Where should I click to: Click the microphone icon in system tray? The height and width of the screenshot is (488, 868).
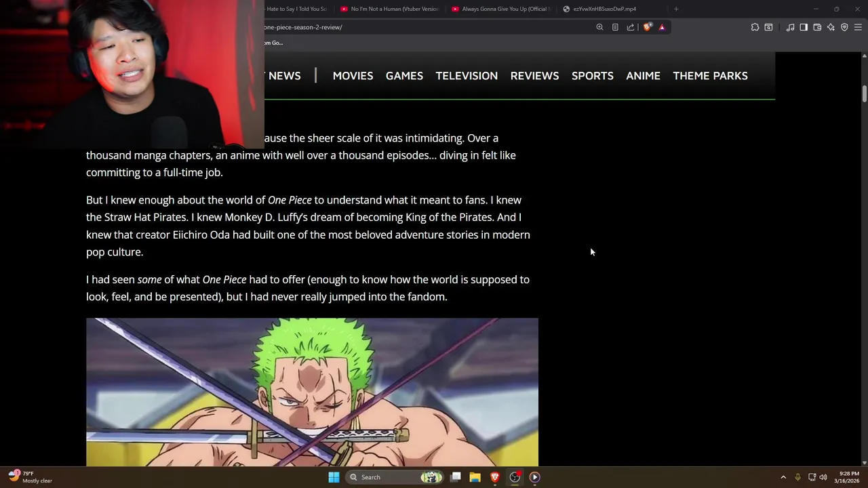click(x=797, y=477)
